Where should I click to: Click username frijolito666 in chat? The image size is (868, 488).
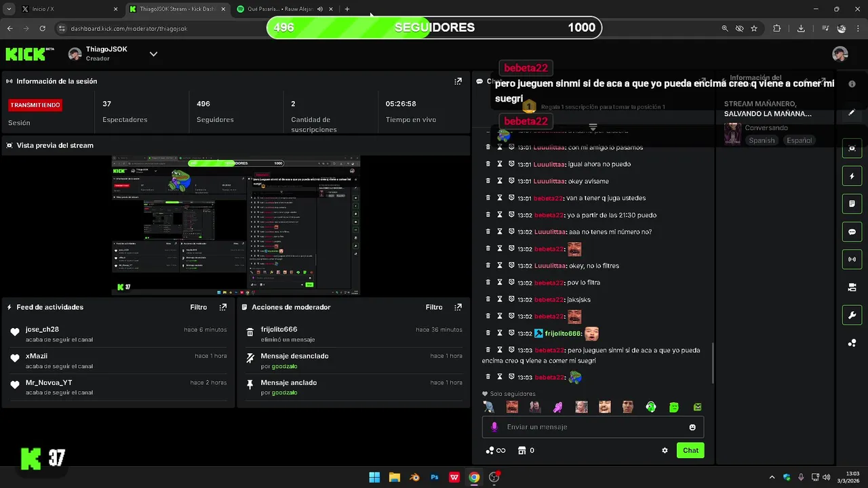coord(563,333)
